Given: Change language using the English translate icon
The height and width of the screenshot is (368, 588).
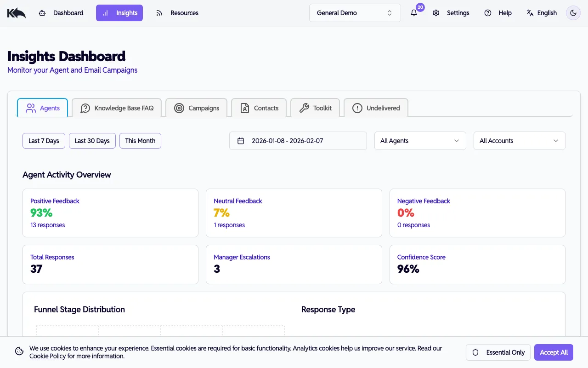Looking at the screenshot, I should click(529, 13).
